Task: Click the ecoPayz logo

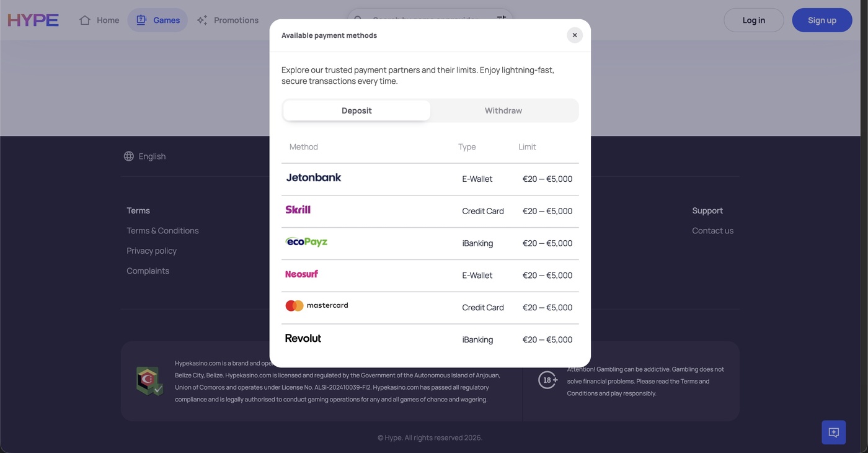Action: (306, 242)
